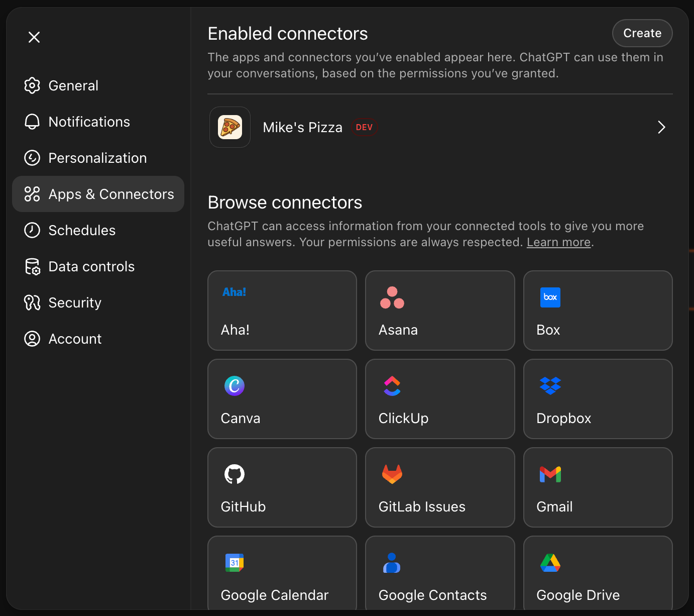Screen dimensions: 694x616
Task: Click the Dropbox logo icon
Action: 550,386
